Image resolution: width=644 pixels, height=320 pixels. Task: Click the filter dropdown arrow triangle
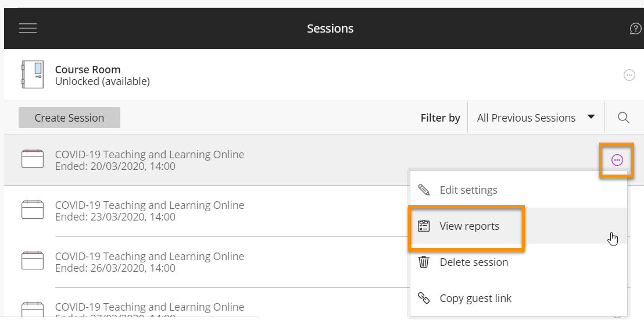[591, 117]
